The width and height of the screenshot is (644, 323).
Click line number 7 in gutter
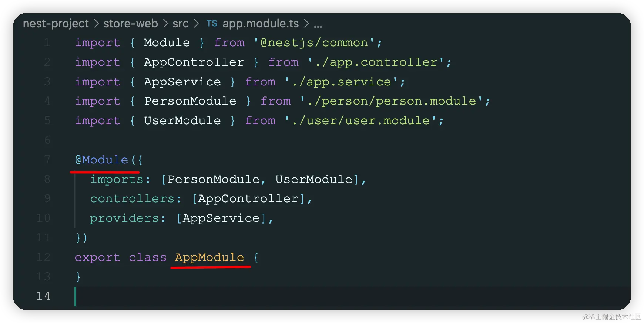[47, 160]
